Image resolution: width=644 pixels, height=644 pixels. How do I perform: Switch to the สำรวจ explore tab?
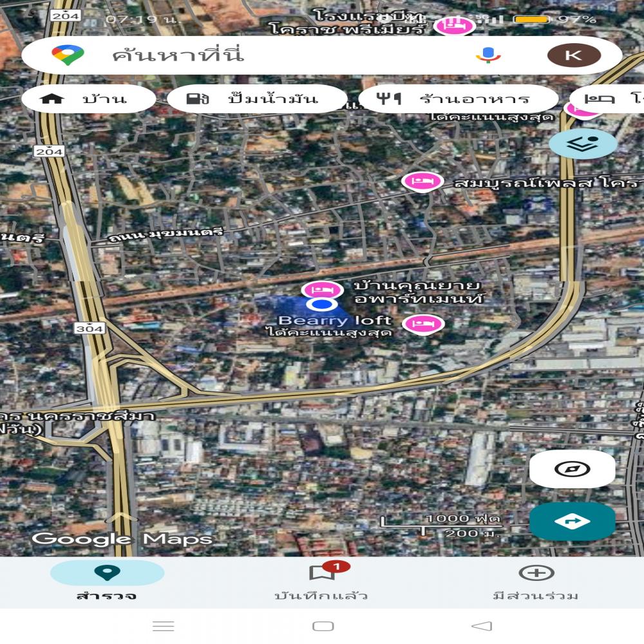point(107,581)
